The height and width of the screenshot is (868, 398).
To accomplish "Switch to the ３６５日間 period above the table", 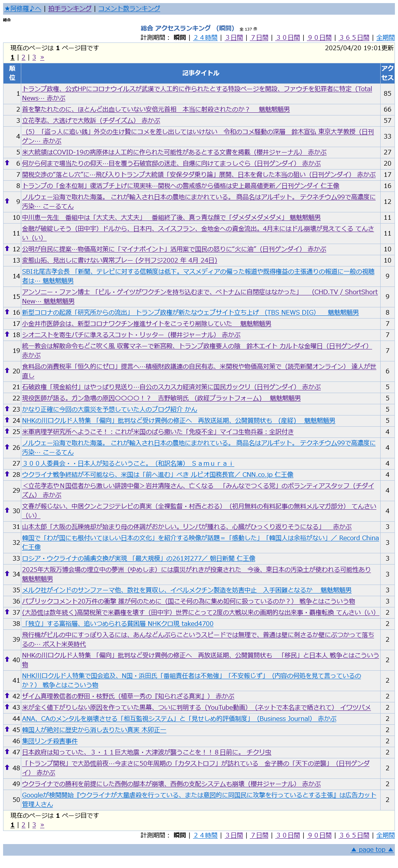I will [354, 37].
